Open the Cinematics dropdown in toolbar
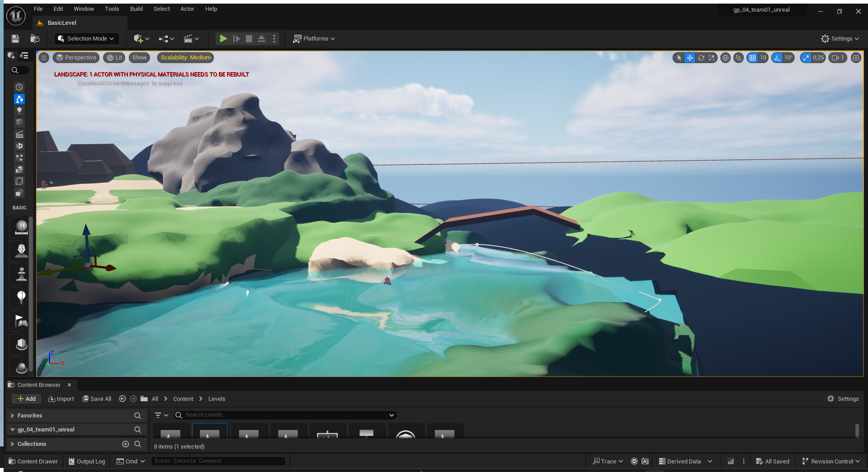The image size is (868, 472). click(x=191, y=39)
